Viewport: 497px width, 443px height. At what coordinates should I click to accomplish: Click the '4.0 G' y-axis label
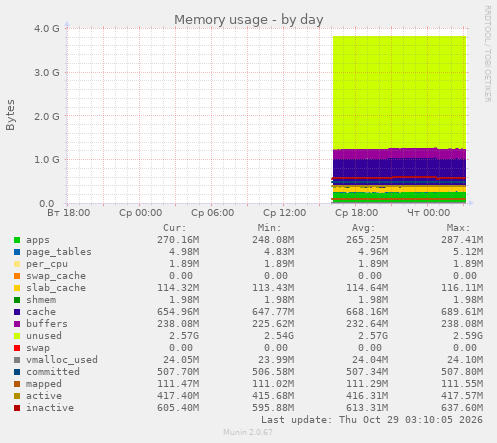pyautogui.click(x=47, y=29)
